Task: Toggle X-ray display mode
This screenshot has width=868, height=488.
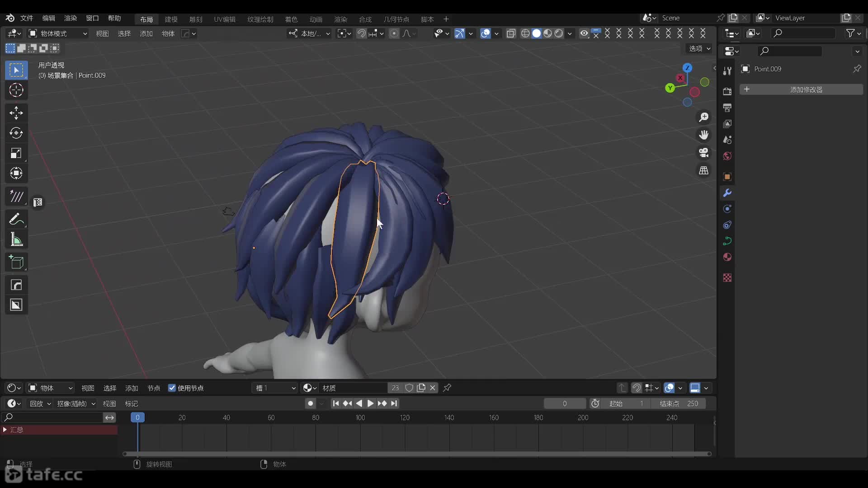Action: pyautogui.click(x=511, y=33)
